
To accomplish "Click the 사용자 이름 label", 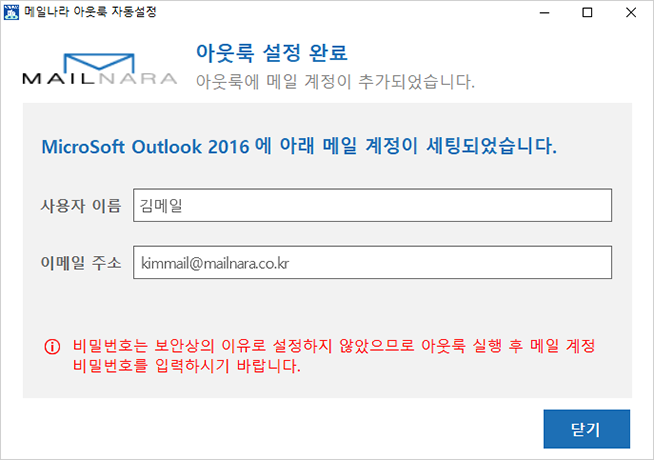I will [x=81, y=206].
